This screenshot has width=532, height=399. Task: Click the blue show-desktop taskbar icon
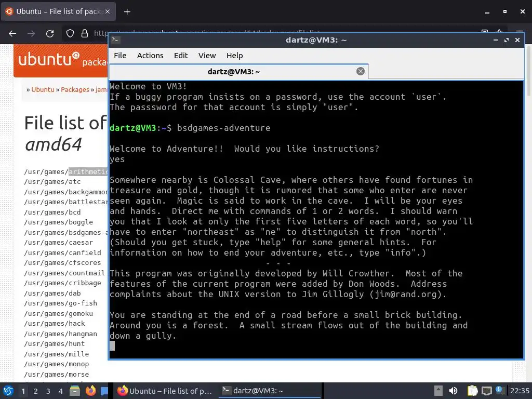[x=104, y=391]
